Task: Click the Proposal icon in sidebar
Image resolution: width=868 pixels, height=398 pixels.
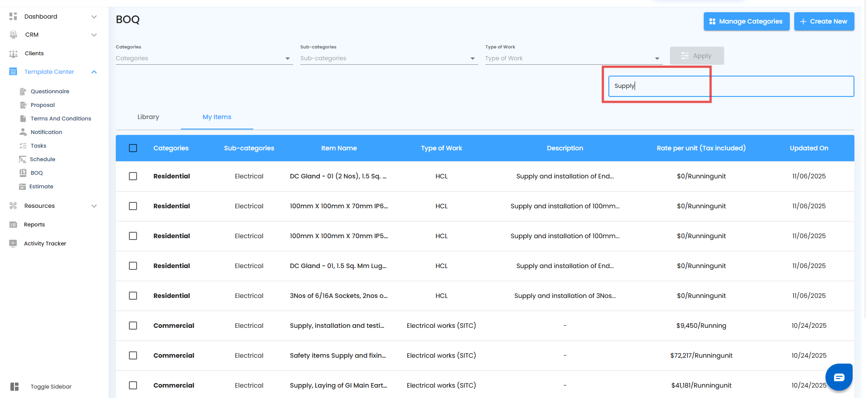Action: coord(23,105)
